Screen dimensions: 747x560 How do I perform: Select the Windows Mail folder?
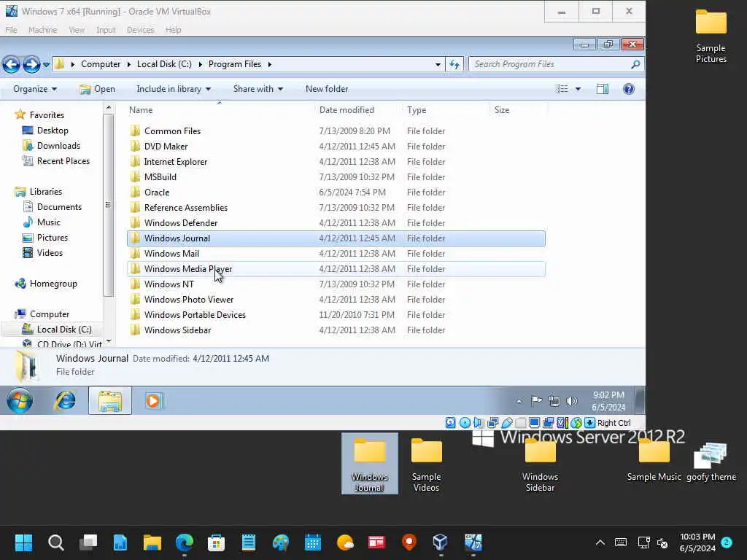pos(336,253)
